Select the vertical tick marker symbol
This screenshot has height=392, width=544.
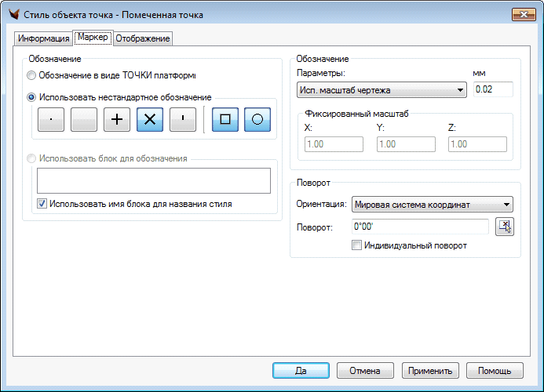[x=183, y=119]
